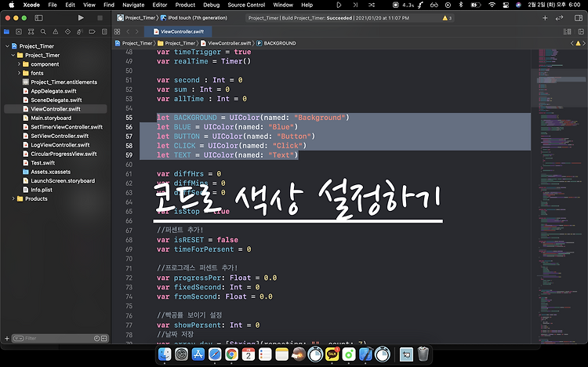Toggle the navigator sidebar panel
Screen dimensions: 588x367
point(38,17)
